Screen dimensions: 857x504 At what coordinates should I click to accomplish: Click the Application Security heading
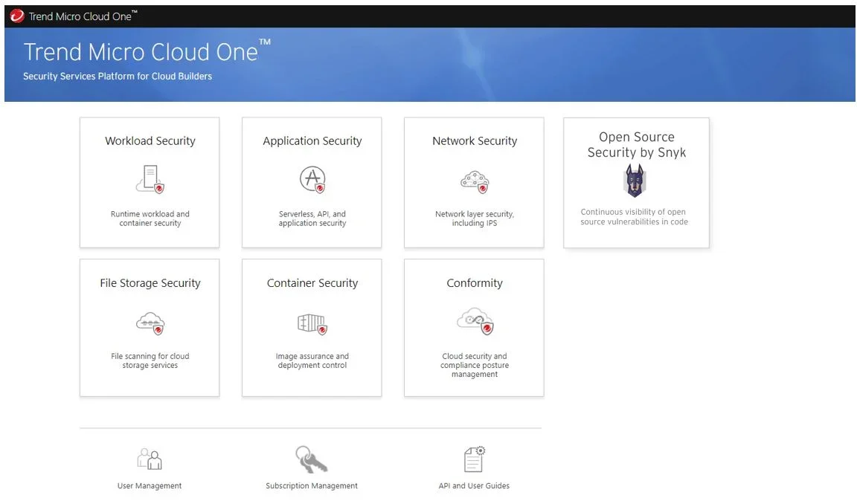[311, 140]
